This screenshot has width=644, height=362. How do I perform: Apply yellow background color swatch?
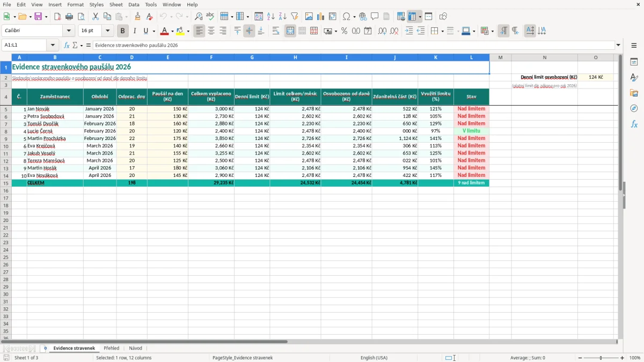pyautogui.click(x=180, y=31)
